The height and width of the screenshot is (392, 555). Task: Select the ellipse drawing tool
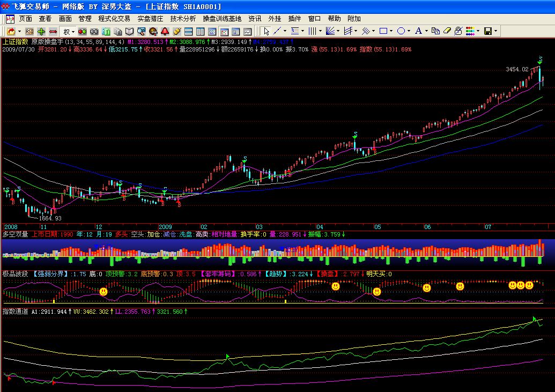pyautogui.click(x=401, y=31)
